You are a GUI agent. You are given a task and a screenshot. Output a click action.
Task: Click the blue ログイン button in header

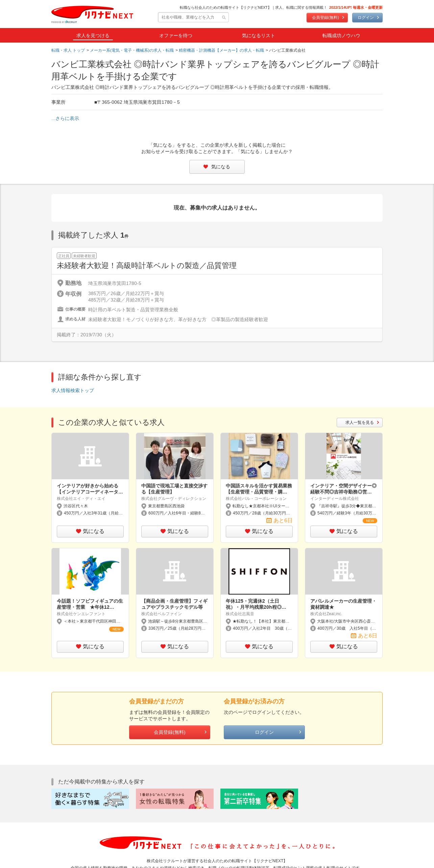(367, 18)
